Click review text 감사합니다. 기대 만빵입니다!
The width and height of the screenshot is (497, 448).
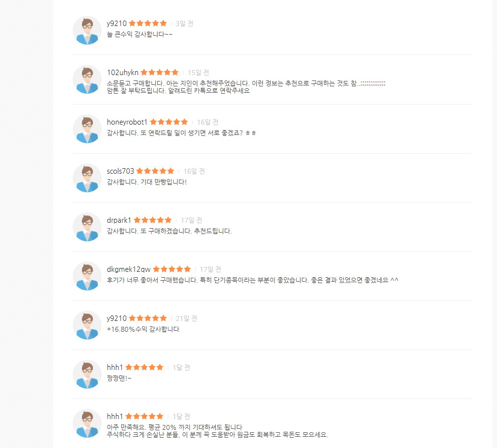[x=147, y=182]
